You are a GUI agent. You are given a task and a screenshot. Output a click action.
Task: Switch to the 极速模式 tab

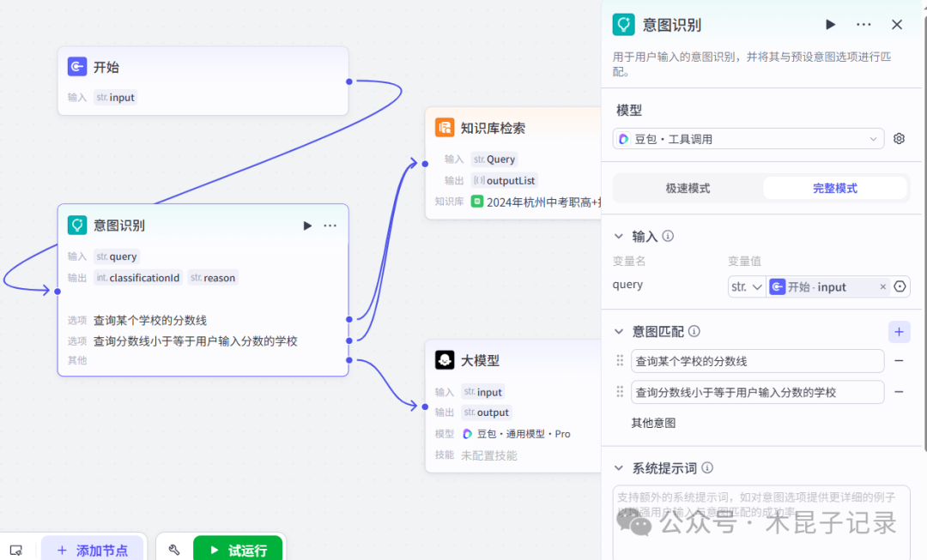(687, 188)
